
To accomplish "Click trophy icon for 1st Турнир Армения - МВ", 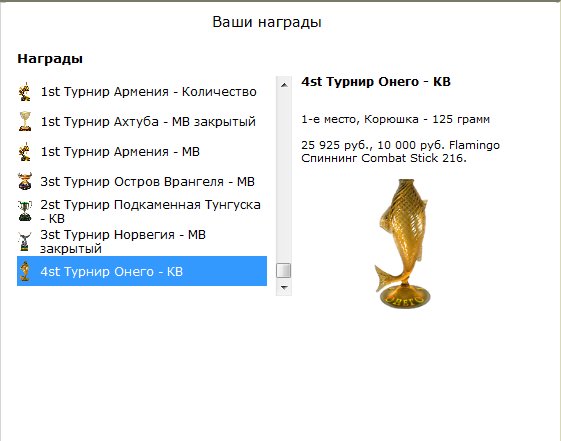I will pyautogui.click(x=25, y=152).
